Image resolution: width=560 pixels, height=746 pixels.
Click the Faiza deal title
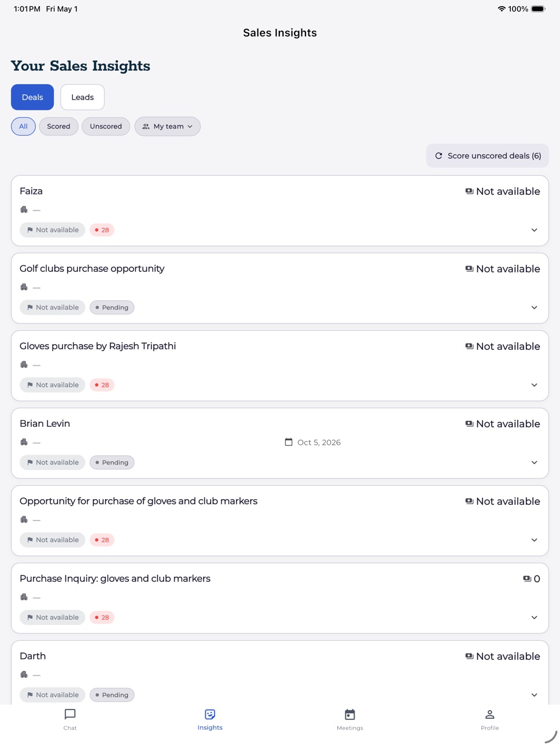coord(31,191)
